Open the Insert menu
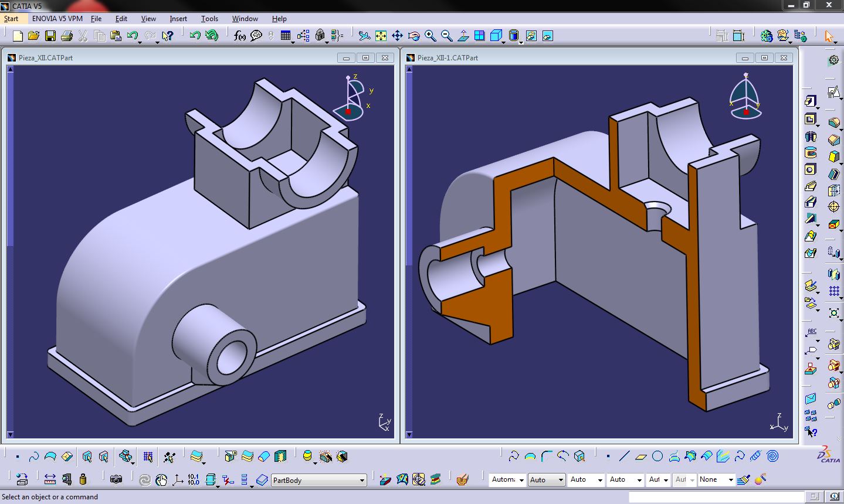The image size is (844, 504). [x=178, y=19]
